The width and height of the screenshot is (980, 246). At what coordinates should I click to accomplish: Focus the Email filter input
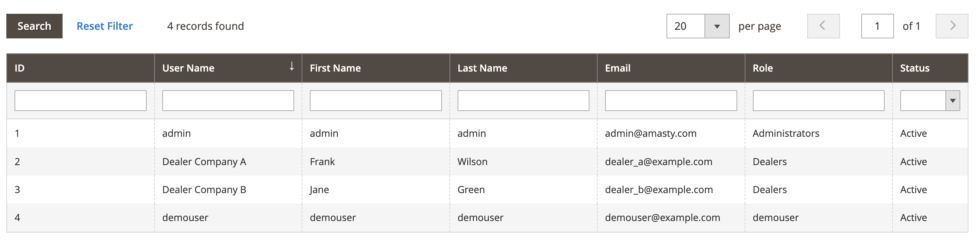[x=671, y=101]
